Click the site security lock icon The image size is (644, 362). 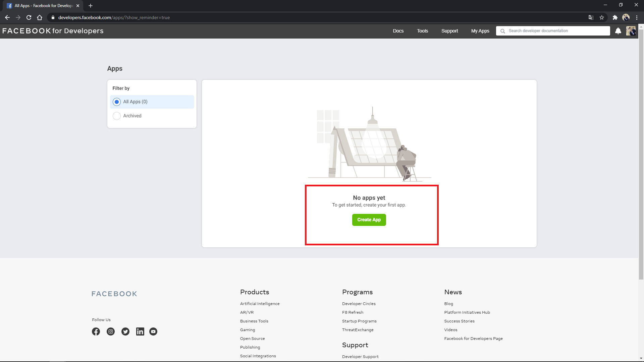[x=53, y=17]
